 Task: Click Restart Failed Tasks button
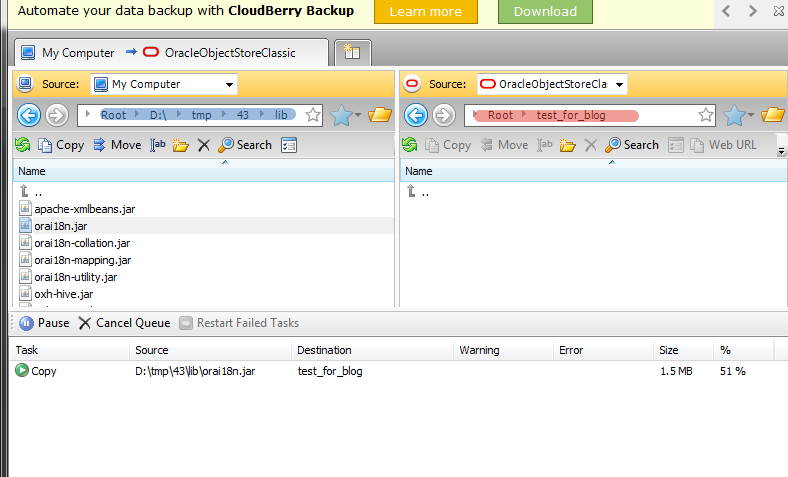click(239, 323)
